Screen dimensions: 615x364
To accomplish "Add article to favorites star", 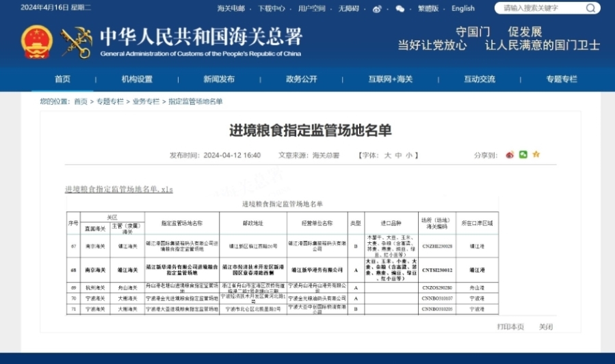I will [x=536, y=155].
